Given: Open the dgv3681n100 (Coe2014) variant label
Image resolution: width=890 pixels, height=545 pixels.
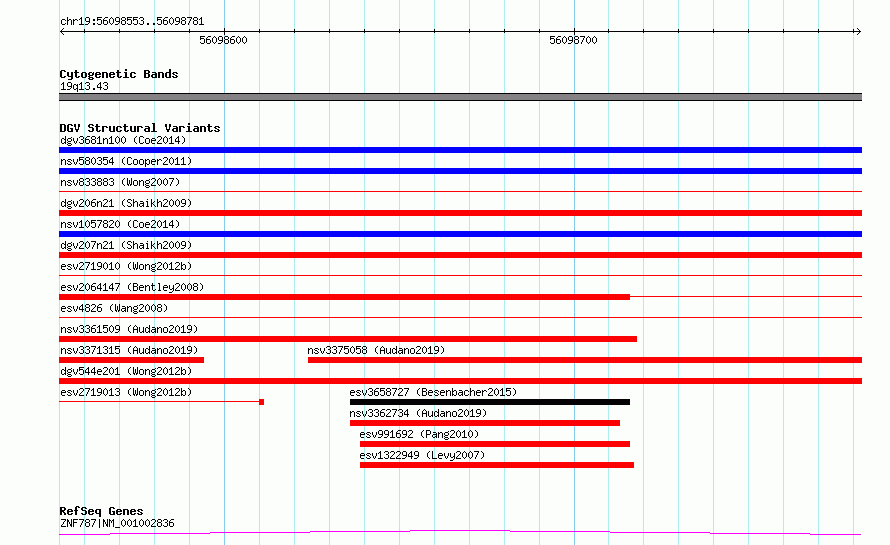Looking at the screenshot, I should click(x=123, y=140).
